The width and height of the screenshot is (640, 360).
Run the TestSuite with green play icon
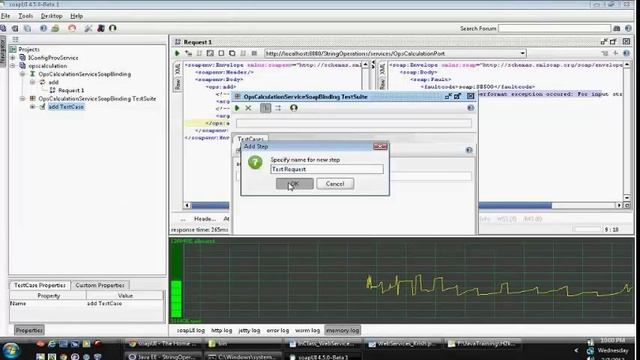coord(237,108)
